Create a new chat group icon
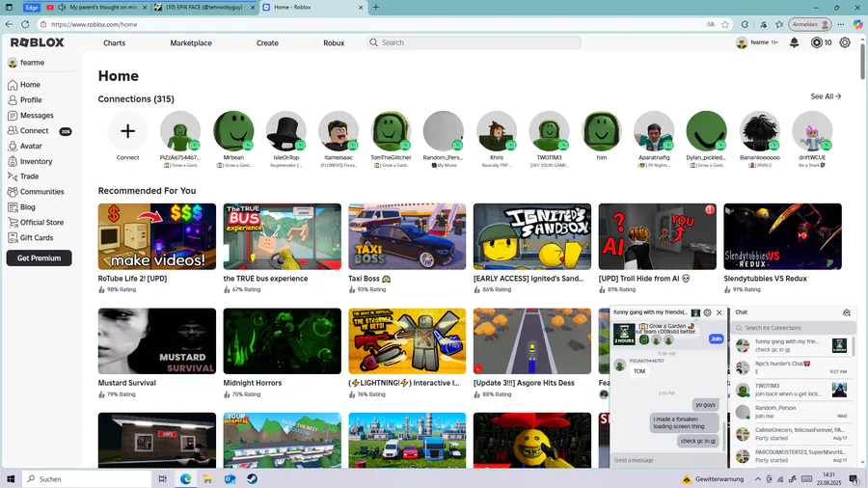Viewport: 868px width, 488px height. (x=847, y=312)
